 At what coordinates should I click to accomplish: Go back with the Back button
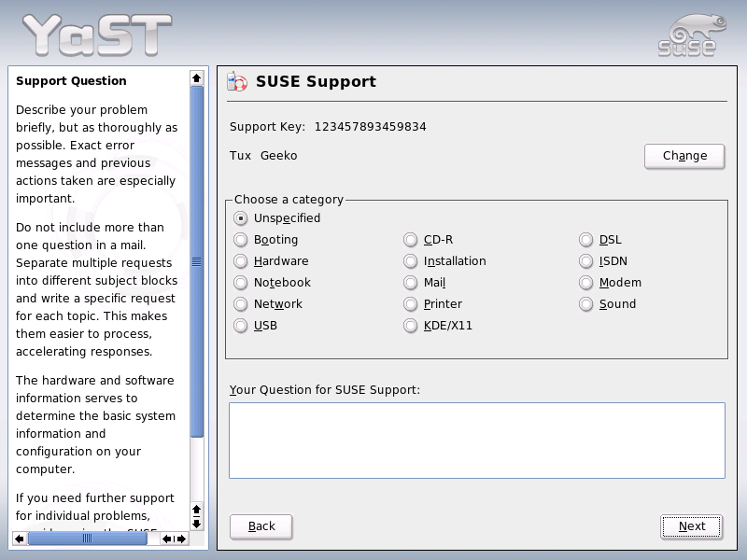tap(261, 526)
